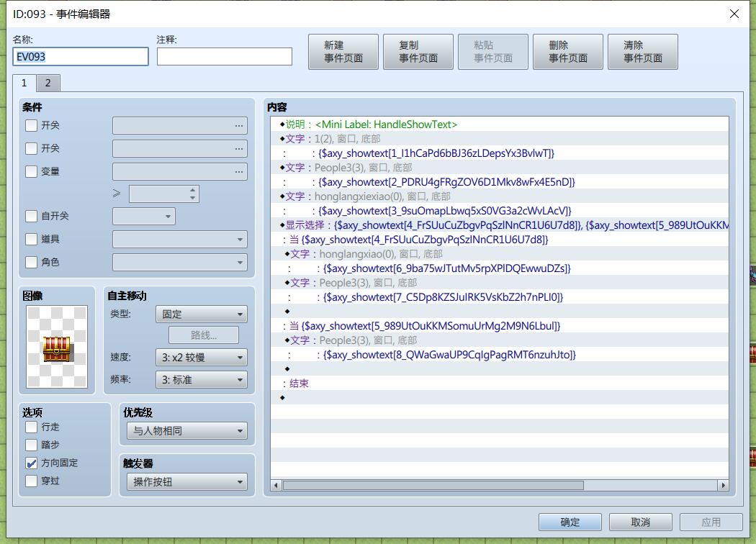The image size is (756, 544).
Task: Close the event editor window
Action: (734, 14)
